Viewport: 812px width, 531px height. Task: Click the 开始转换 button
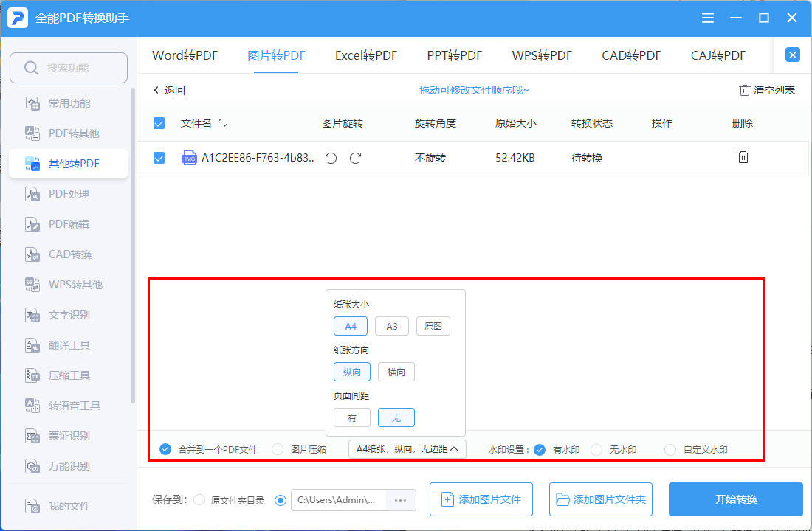tap(735, 499)
